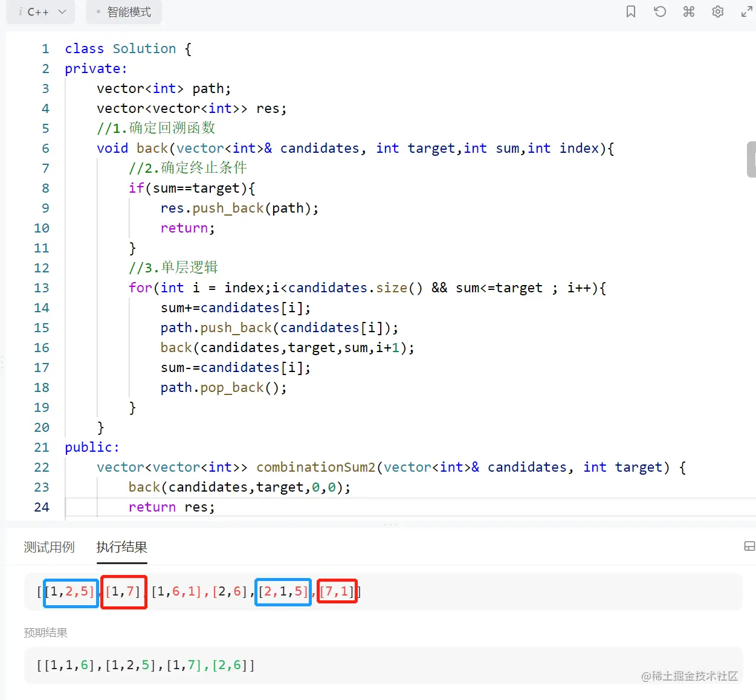Image resolution: width=756 pixels, height=700 pixels.
Task: Click 'sum+=candidates[i];' line
Action: click(236, 308)
